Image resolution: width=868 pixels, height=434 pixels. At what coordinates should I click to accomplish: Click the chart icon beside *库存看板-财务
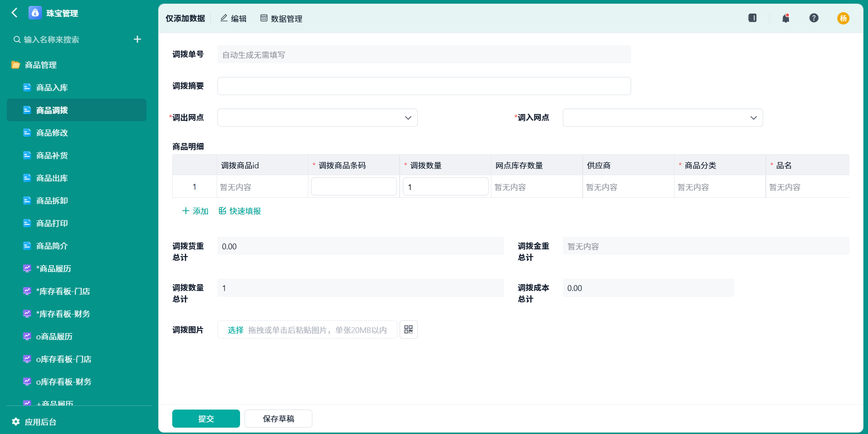tap(27, 314)
